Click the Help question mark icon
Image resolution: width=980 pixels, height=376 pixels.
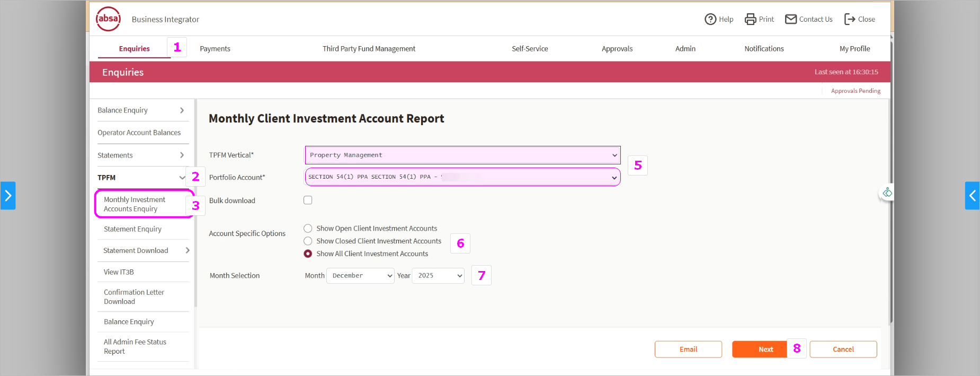click(x=710, y=19)
